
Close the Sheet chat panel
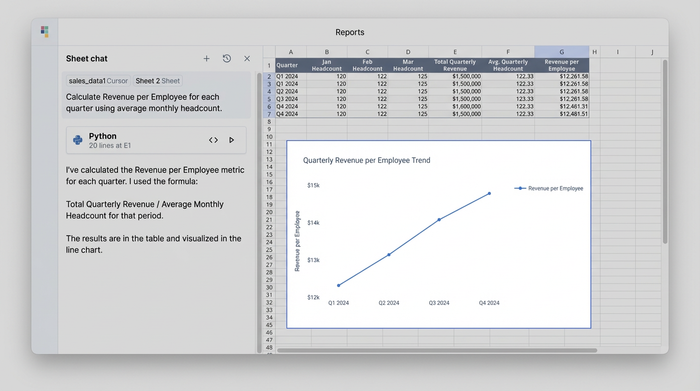[247, 58]
